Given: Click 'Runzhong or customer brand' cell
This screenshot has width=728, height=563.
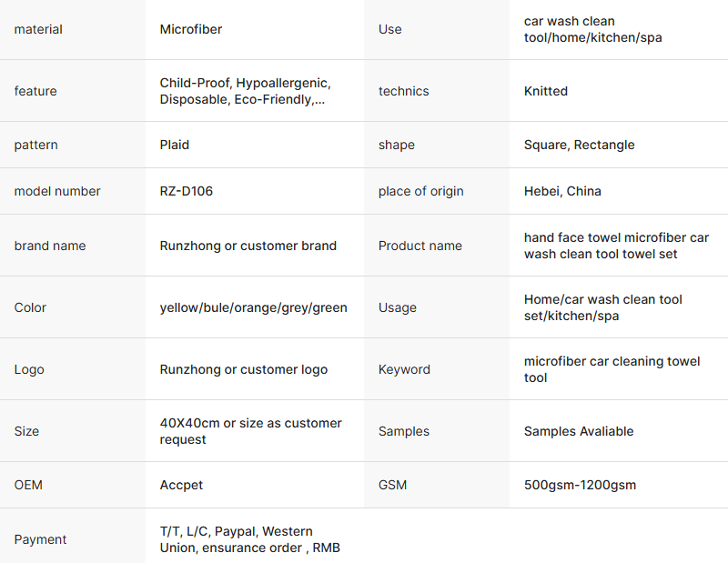Looking at the screenshot, I should tap(248, 246).
